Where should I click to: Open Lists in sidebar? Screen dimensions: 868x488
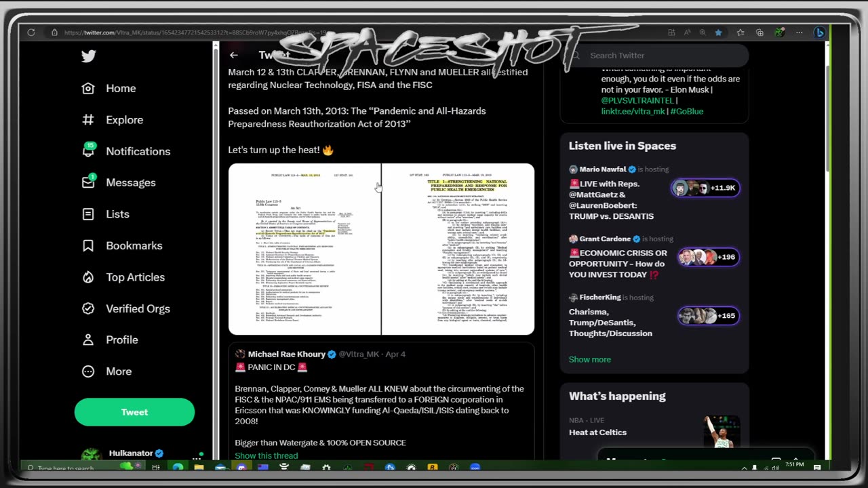click(105, 214)
